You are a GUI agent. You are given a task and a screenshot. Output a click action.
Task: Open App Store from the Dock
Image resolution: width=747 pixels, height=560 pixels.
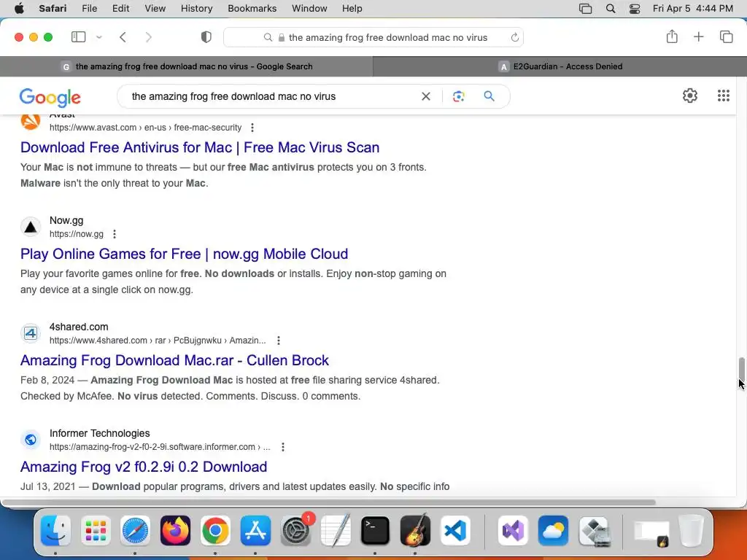coord(255,530)
